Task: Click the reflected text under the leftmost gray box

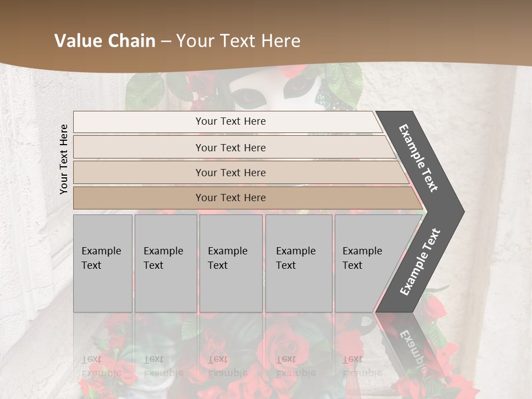Action: pyautogui.click(x=101, y=366)
